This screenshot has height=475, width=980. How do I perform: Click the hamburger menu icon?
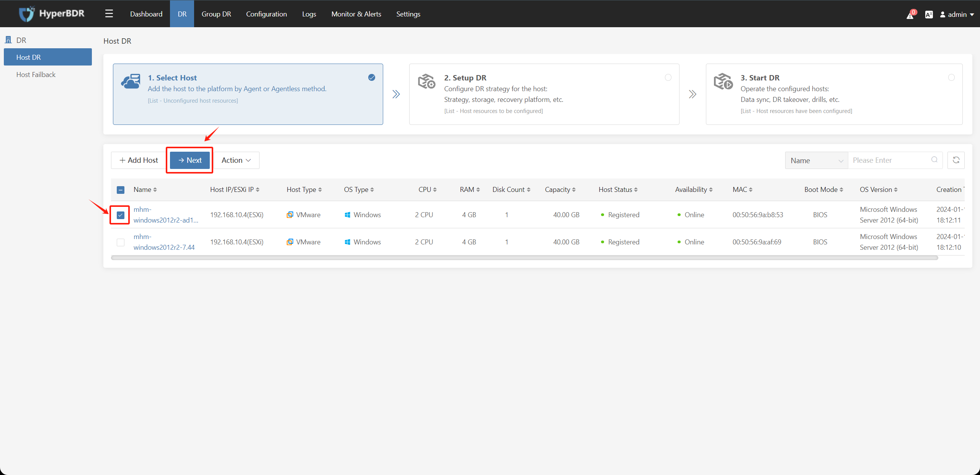click(x=109, y=13)
